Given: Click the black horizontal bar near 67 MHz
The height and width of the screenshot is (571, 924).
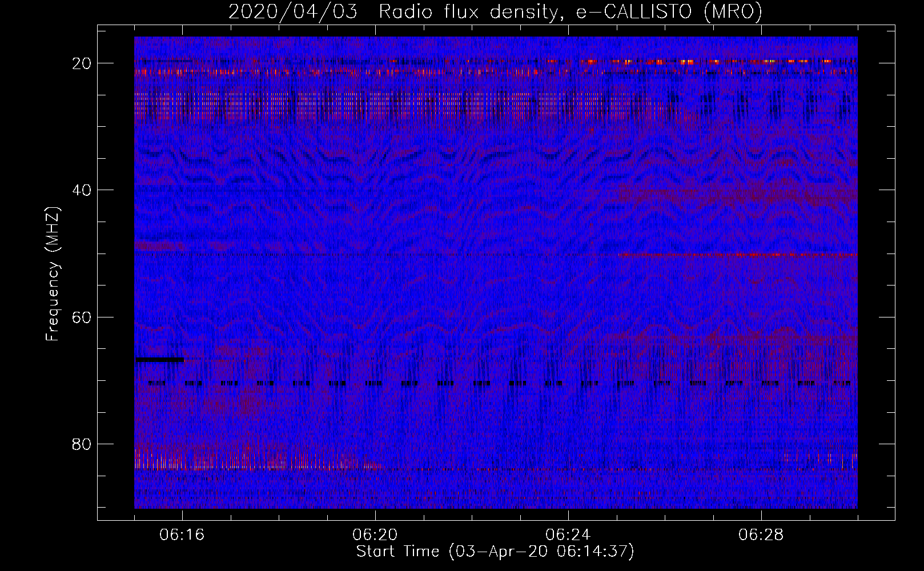Looking at the screenshot, I should tap(160, 360).
